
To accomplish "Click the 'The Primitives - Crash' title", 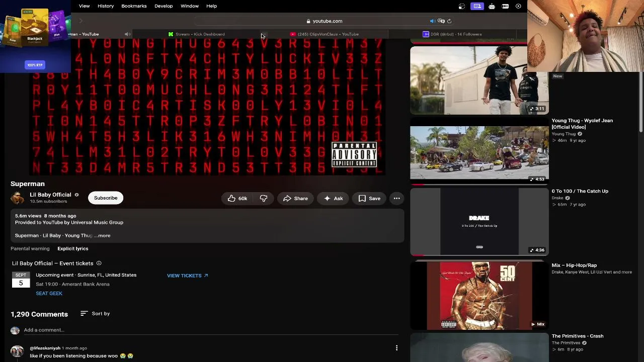I will click(x=577, y=336).
